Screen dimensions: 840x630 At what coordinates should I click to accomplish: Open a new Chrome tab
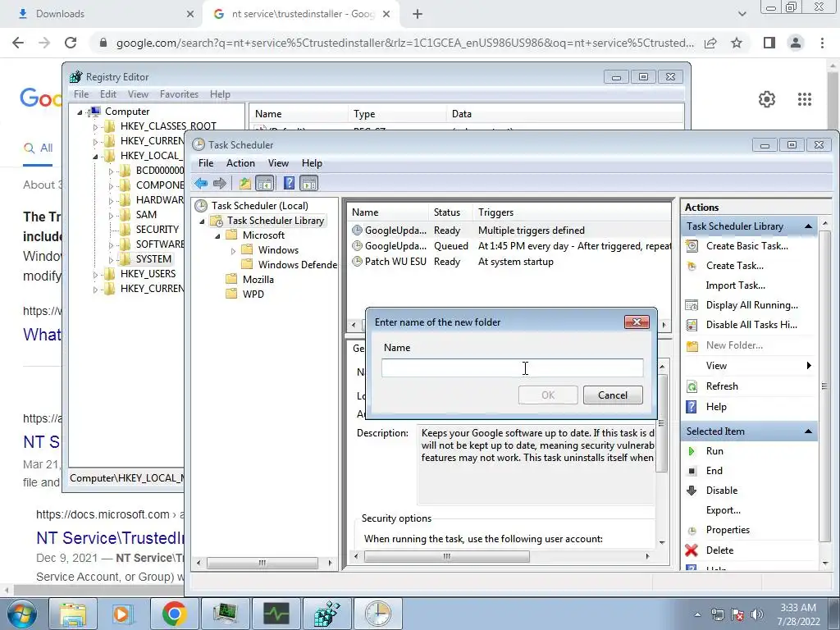[418, 14]
